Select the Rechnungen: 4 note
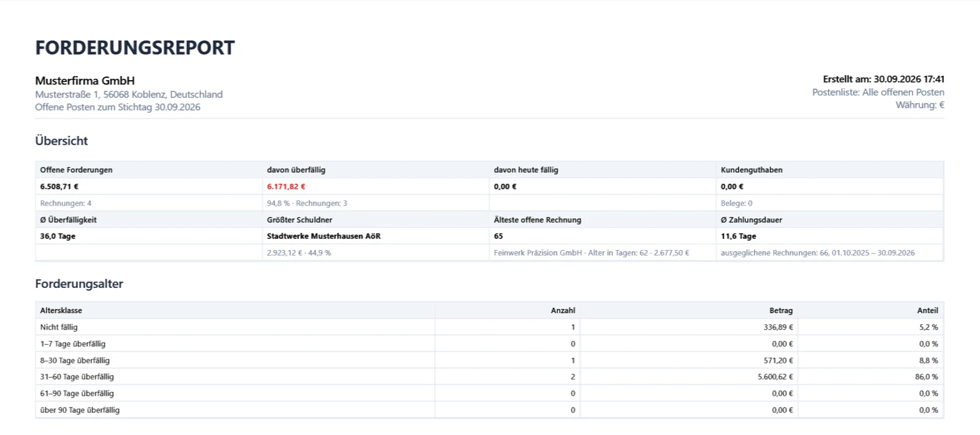 tap(66, 203)
